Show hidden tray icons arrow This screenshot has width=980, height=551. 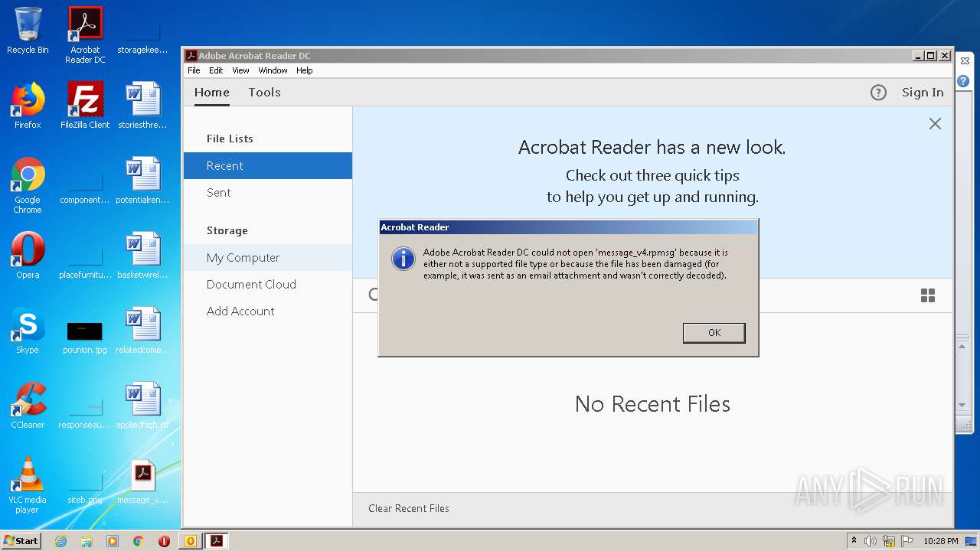click(854, 541)
